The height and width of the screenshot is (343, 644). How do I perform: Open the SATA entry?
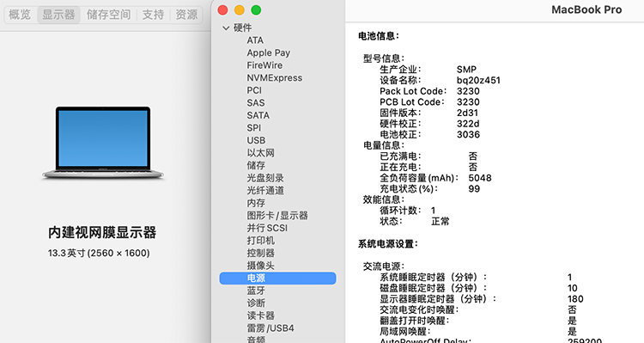tap(258, 115)
